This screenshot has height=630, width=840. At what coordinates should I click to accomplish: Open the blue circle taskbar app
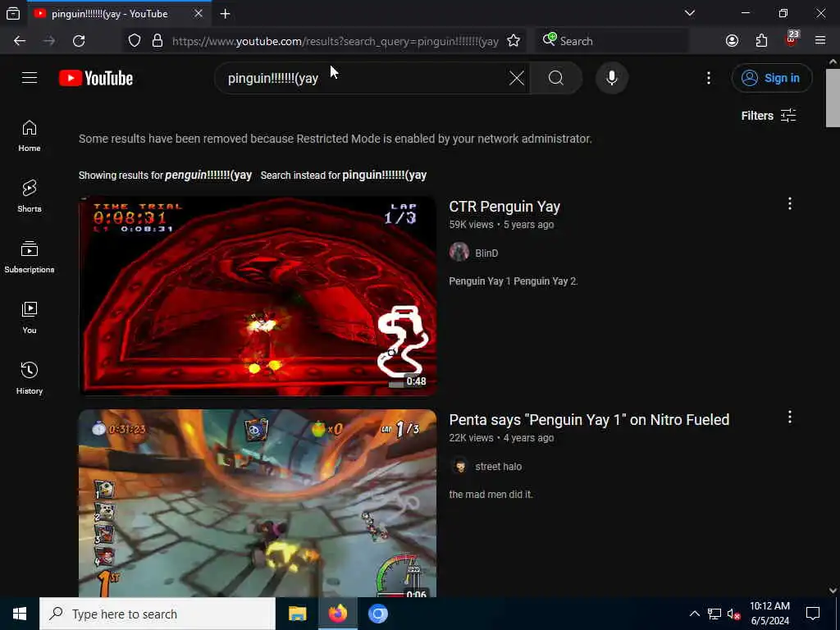tap(377, 614)
